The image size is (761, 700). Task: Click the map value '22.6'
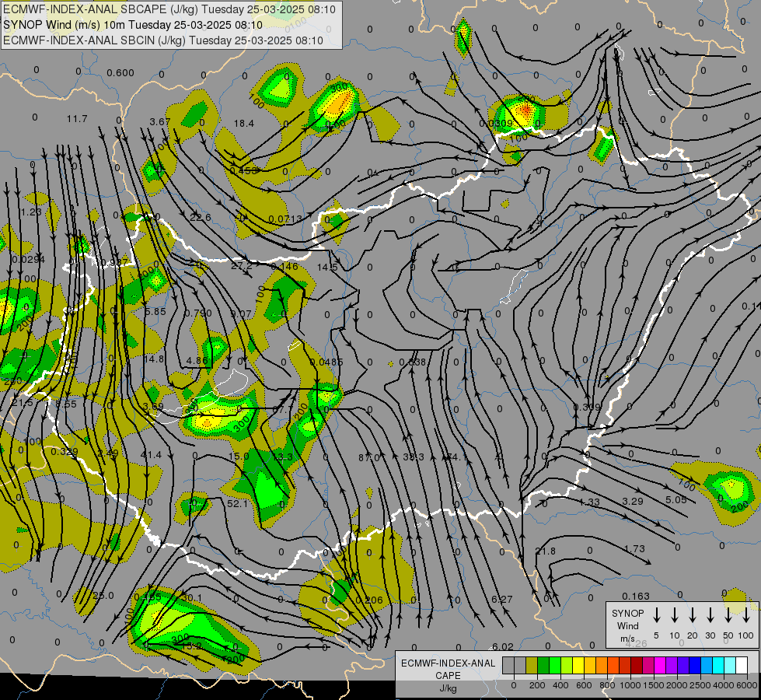201,217
